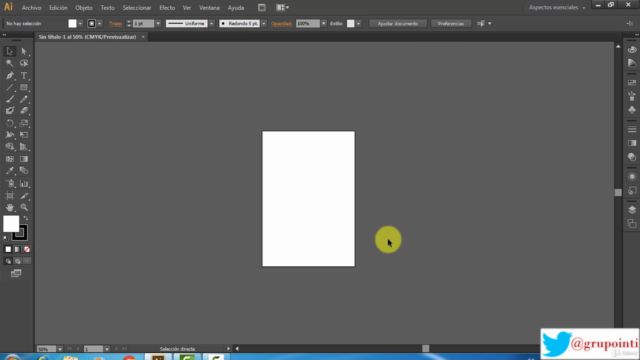Select the Pencil tool
The width and height of the screenshot is (640, 360).
pyautogui.click(x=24, y=99)
